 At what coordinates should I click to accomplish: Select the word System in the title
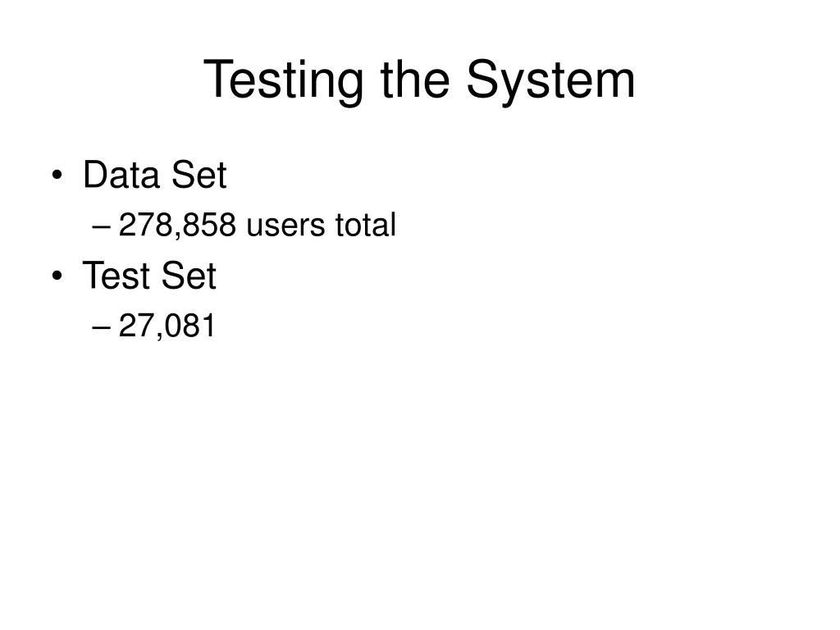tap(550, 81)
